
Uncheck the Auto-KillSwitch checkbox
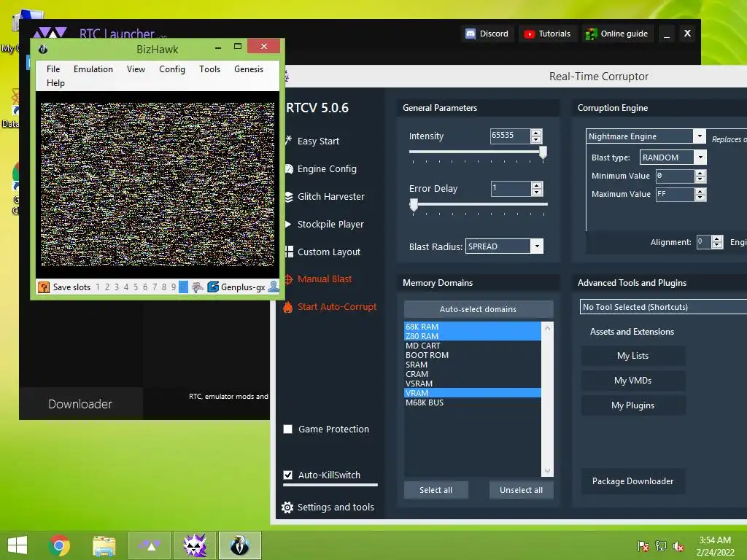pyautogui.click(x=287, y=475)
